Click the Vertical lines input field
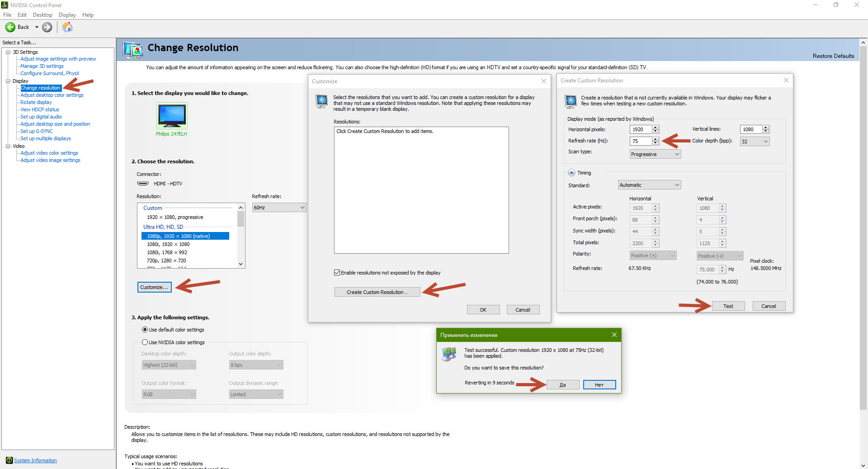Viewport: 868px width, 469px height. [x=751, y=129]
